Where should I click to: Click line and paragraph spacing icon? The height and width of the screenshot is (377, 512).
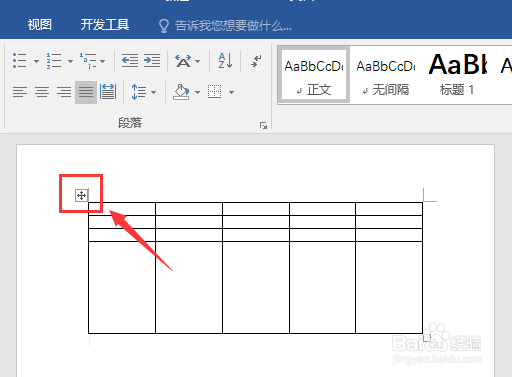tap(139, 92)
